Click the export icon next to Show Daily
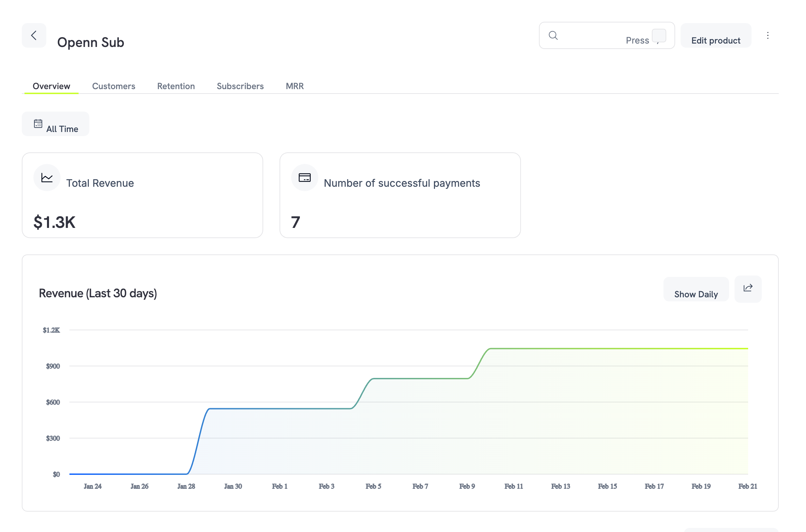The image size is (806, 532). point(748,288)
